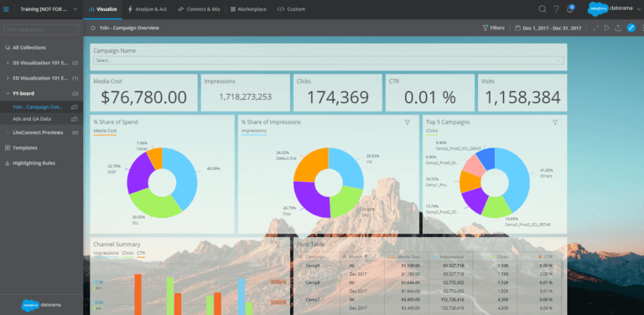Click the filter funnel on % Share of Impressions

[408, 121]
